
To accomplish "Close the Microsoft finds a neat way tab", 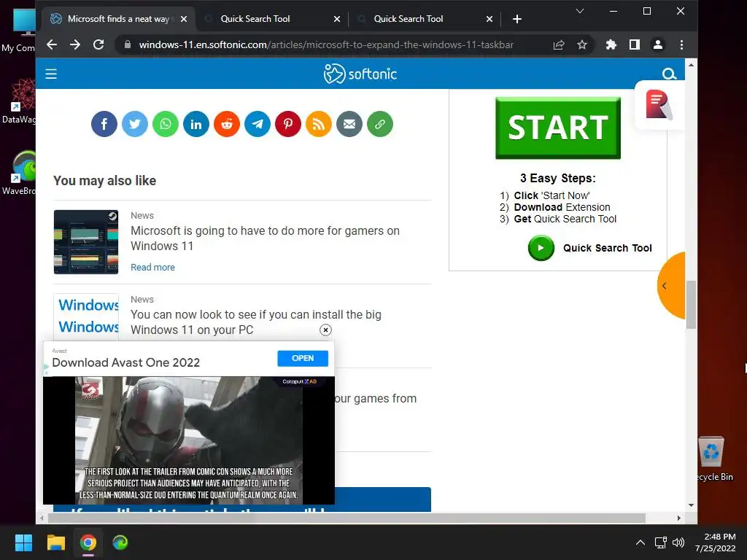I will click(x=184, y=19).
